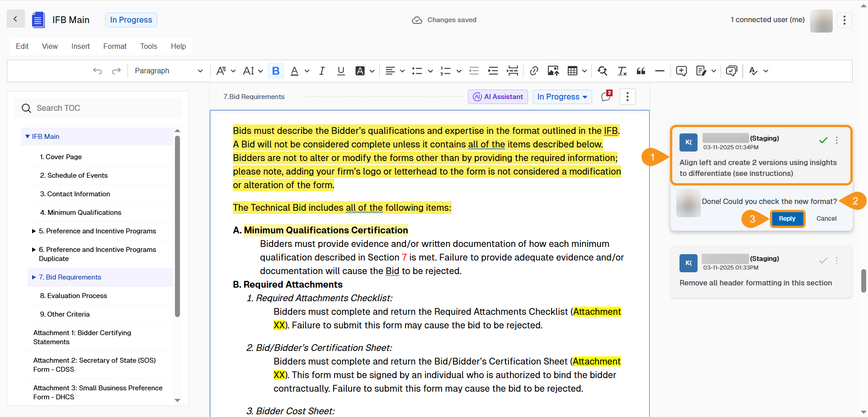Viewport: 868px width, 417px height.
Task: Click the block quote icon
Action: click(641, 71)
